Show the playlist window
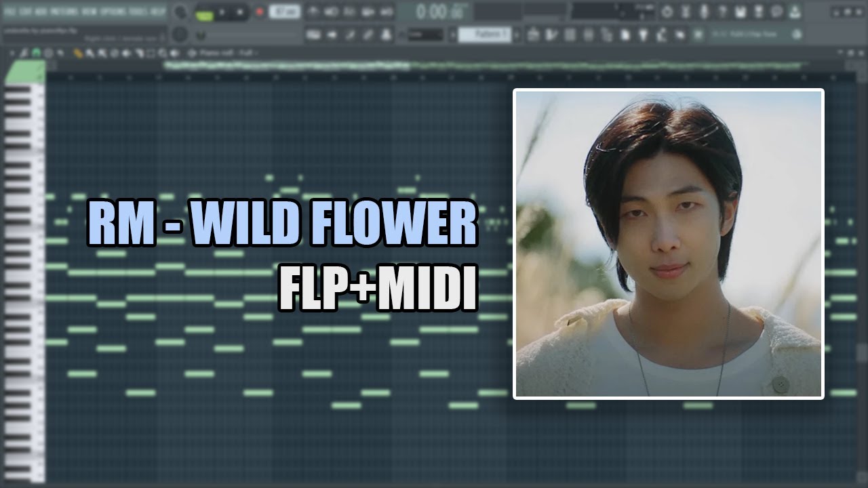Screen dimensions: 868x488 click(x=533, y=35)
